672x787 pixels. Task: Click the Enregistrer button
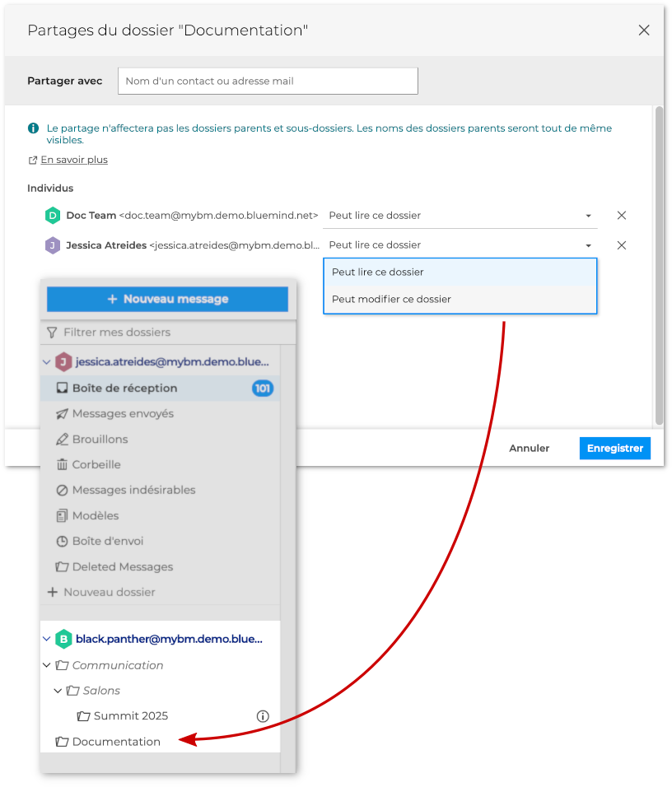[x=614, y=449]
